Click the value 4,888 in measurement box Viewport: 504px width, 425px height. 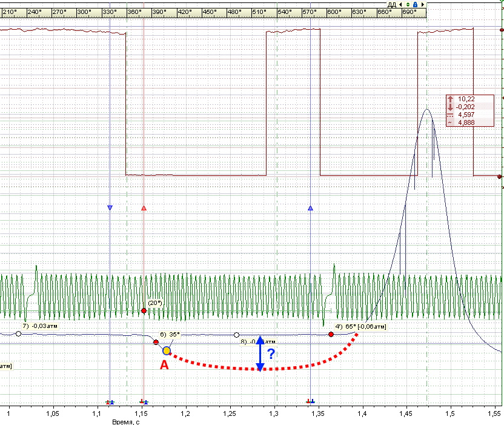click(466, 122)
